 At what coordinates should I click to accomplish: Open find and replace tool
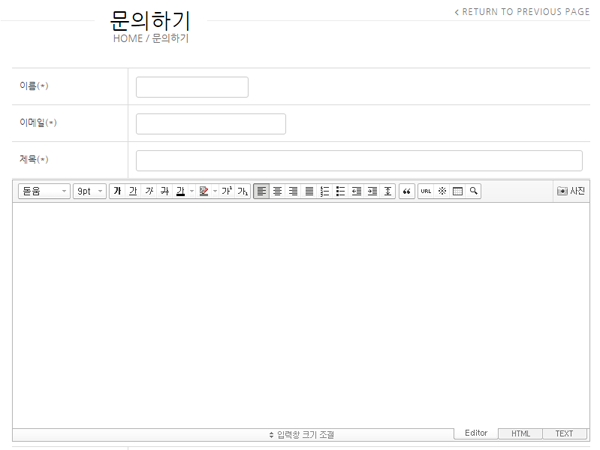pyautogui.click(x=473, y=191)
